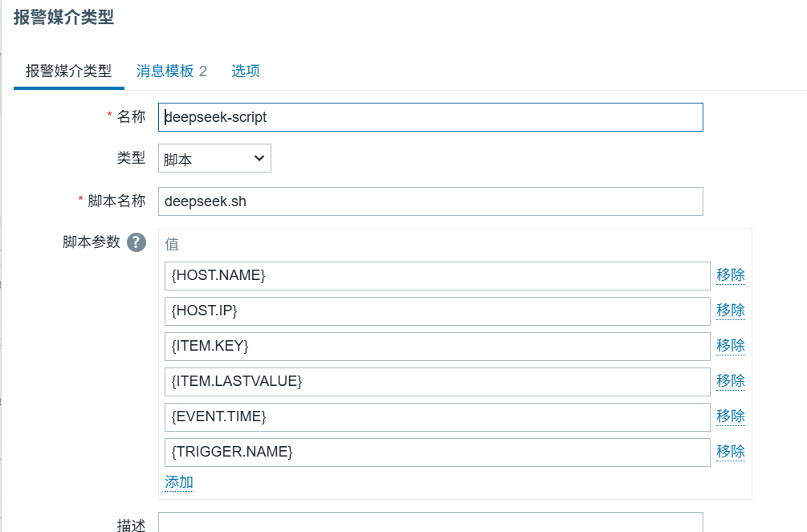The image size is (807, 532).
Task: Click the script parameters help icon
Action: [x=137, y=242]
